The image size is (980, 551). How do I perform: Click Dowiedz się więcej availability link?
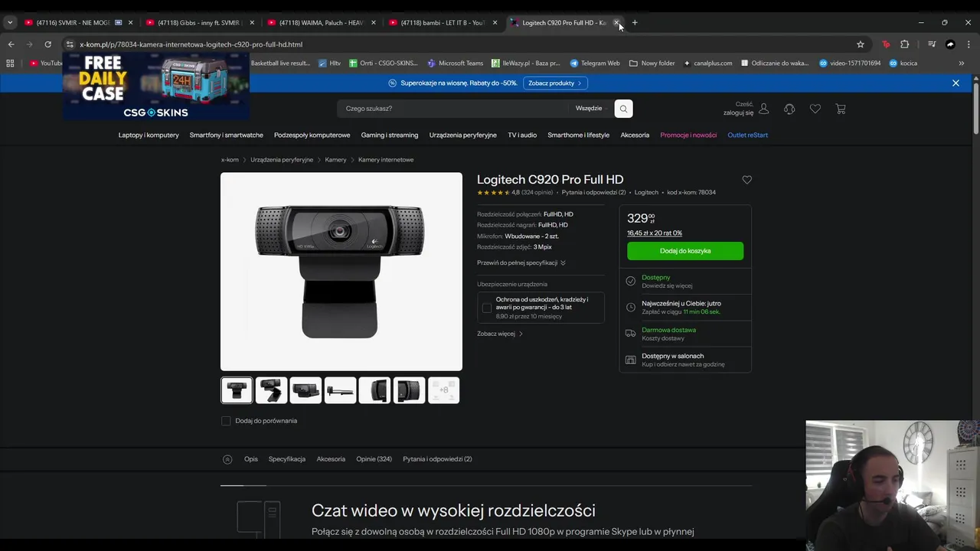[x=667, y=286]
